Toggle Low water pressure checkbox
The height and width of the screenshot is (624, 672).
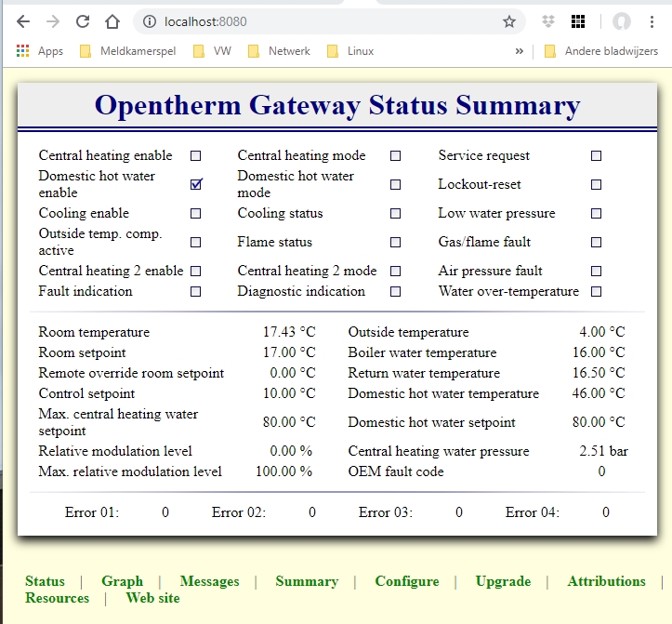click(596, 214)
